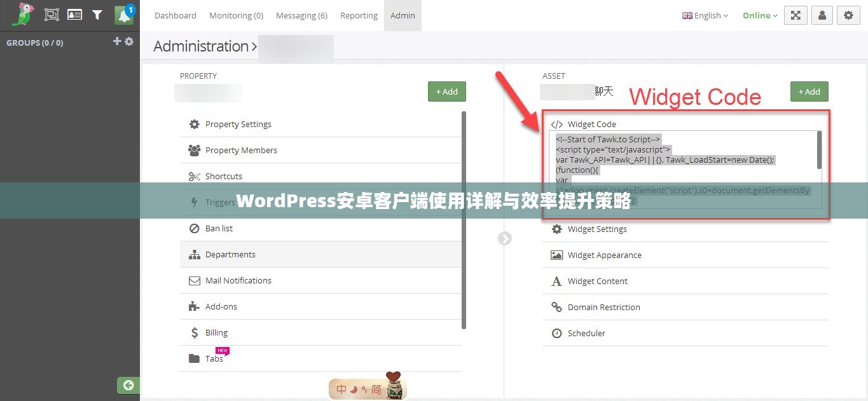Switch to the Monitoring (0) tab
Screen dimensions: 868x401
pyautogui.click(x=236, y=15)
